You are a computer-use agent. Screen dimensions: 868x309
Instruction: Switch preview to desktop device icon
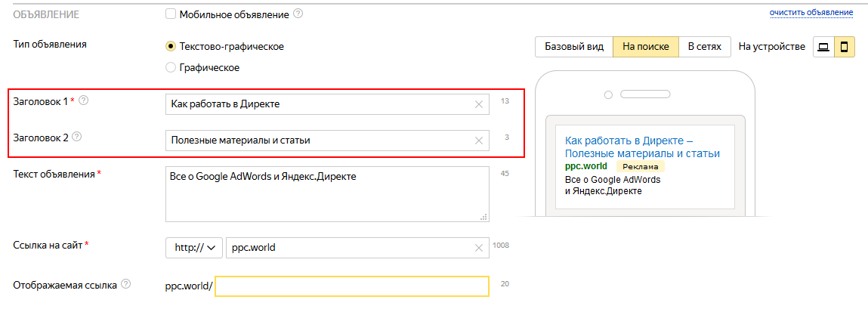(823, 47)
